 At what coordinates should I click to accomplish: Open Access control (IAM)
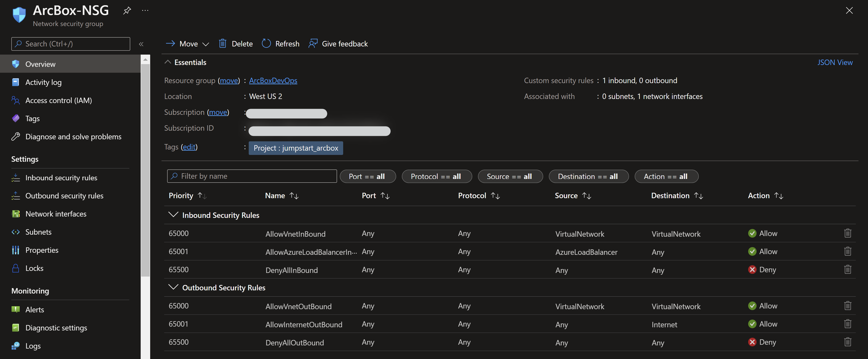click(x=70, y=101)
